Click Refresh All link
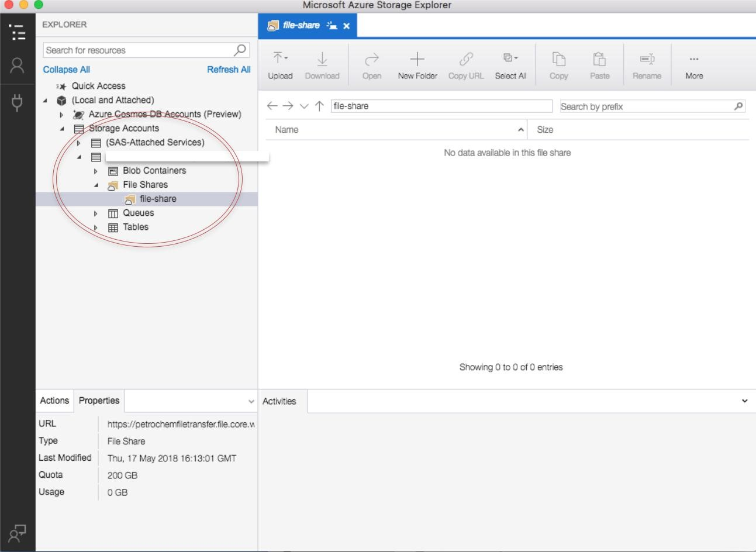Viewport: 756px width, 552px height. [229, 70]
